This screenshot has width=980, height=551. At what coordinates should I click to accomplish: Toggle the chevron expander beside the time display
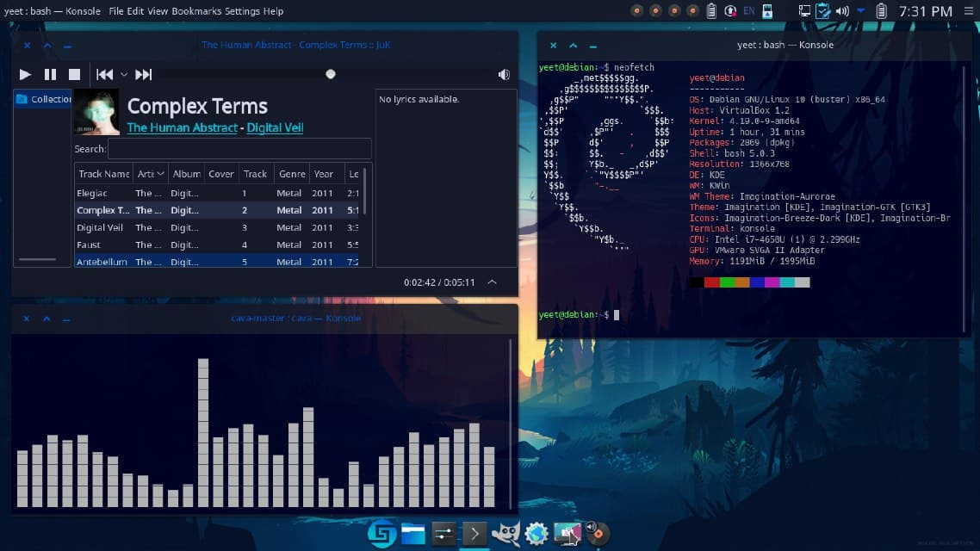[493, 282]
